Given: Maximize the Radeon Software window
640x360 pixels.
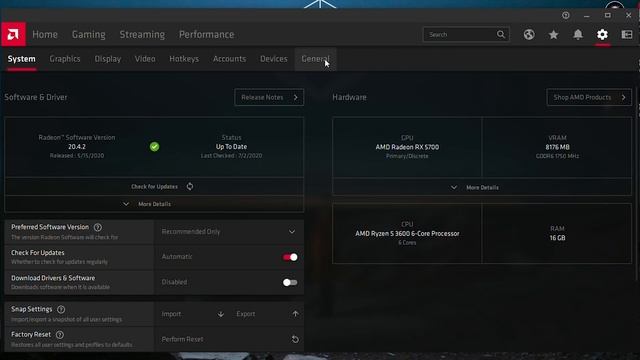Looking at the screenshot, I should pos(608,15).
